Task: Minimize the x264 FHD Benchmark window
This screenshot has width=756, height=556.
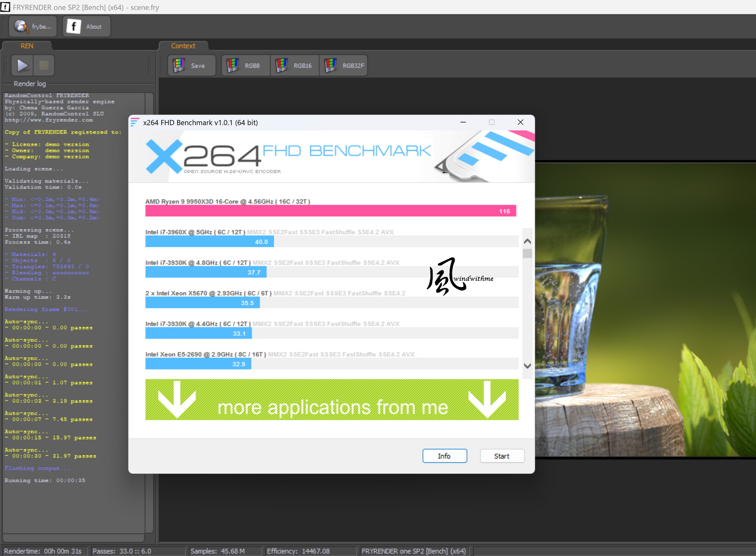Action: (463, 122)
